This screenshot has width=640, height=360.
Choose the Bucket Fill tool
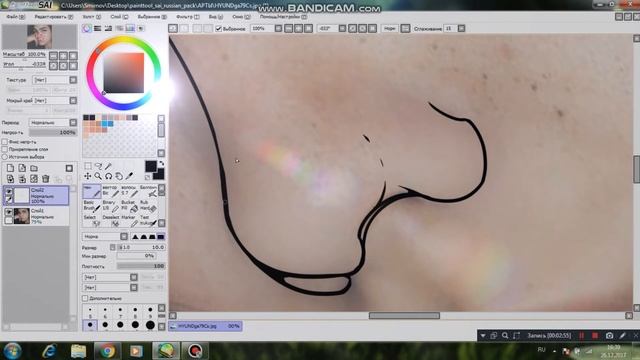click(x=128, y=206)
